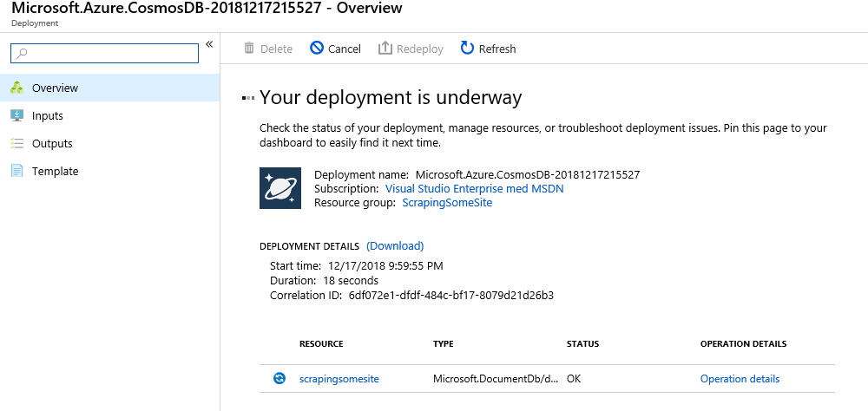Viewport: 868px width, 411px height.
Task: Click the Delete toolbar button
Action: coord(268,49)
